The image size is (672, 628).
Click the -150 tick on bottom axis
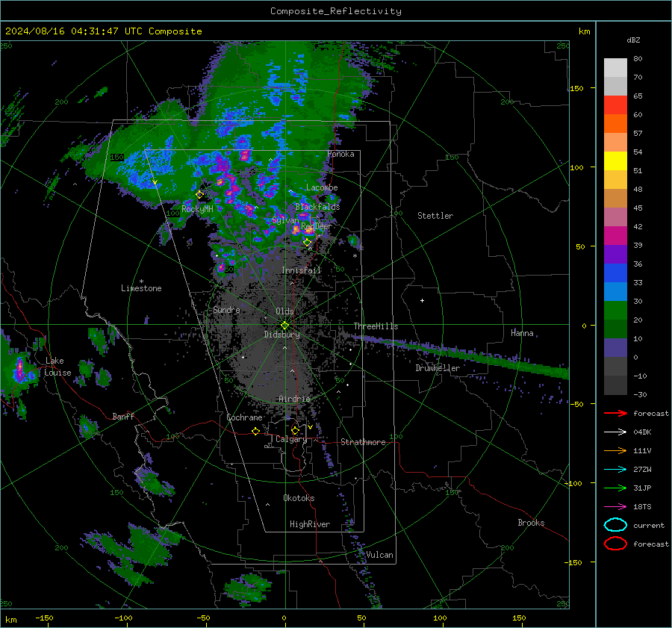click(44, 618)
